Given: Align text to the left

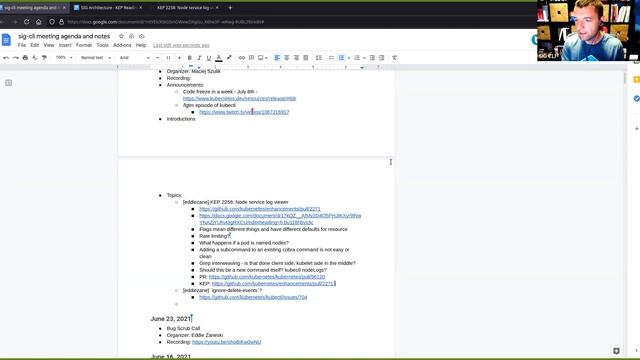Looking at the screenshot, I should 277,58.
